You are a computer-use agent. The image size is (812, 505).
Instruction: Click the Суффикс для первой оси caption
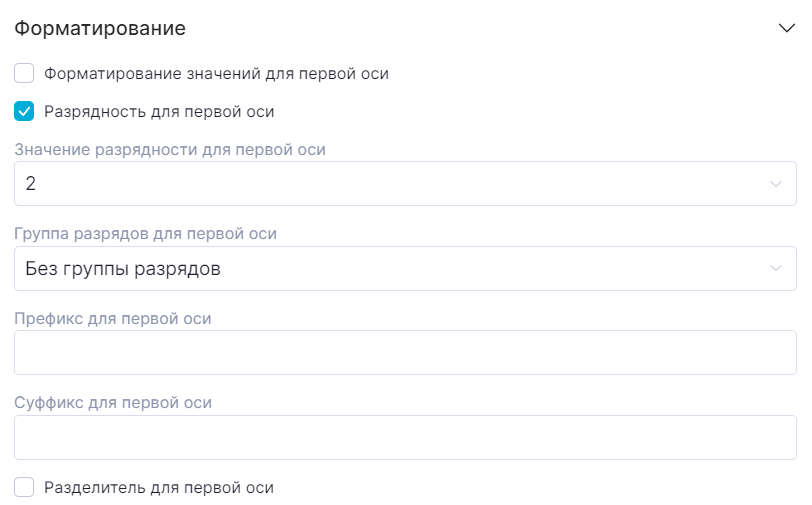coord(113,403)
